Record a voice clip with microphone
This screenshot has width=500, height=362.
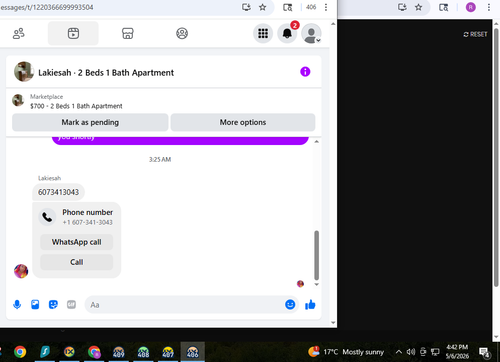pos(17,304)
